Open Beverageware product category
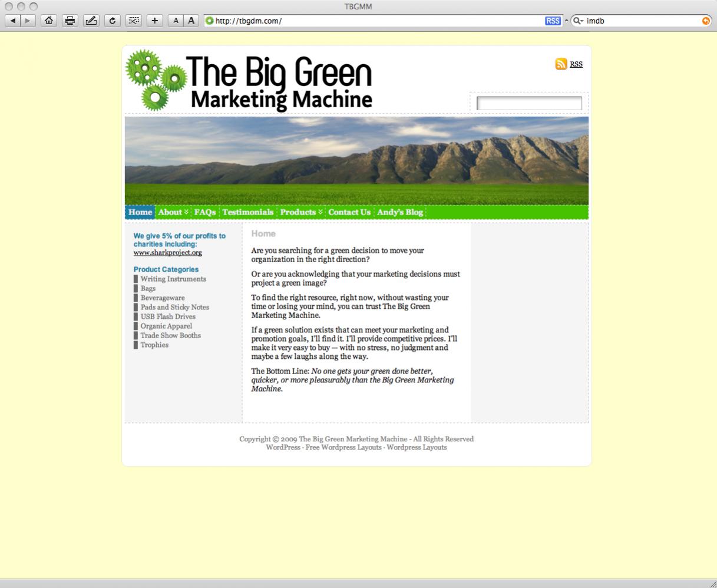Screen dimensions: 717x588 click(x=163, y=298)
